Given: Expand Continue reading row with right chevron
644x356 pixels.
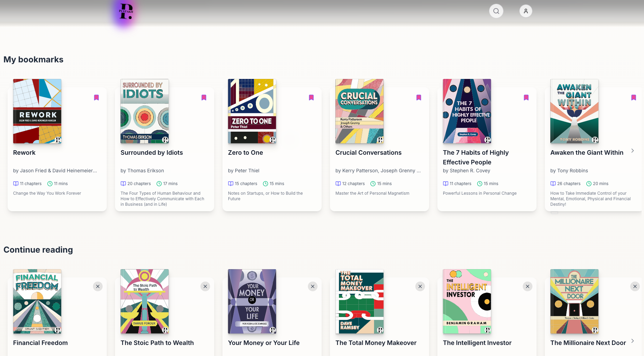Looking at the screenshot, I should click(633, 341).
